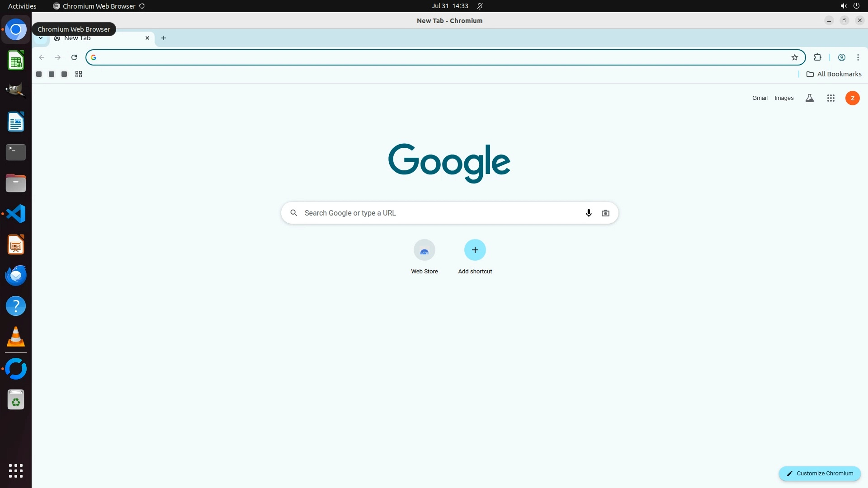Viewport: 868px width, 488px height.
Task: Open the Gmail link
Action: pyautogui.click(x=759, y=98)
